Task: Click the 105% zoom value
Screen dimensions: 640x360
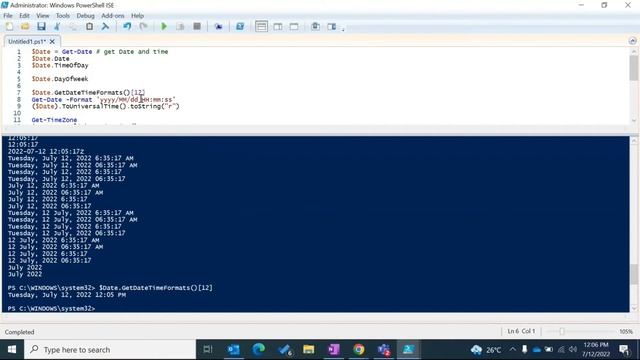Action: pyautogui.click(x=626, y=331)
